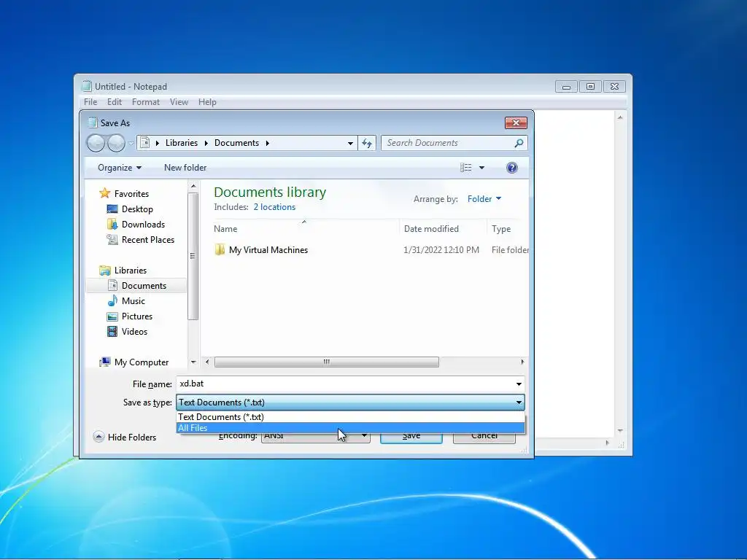Viewport: 747px width, 560px height.
Task: Click Libraries in the address bar breadcrumb
Action: pyautogui.click(x=182, y=143)
